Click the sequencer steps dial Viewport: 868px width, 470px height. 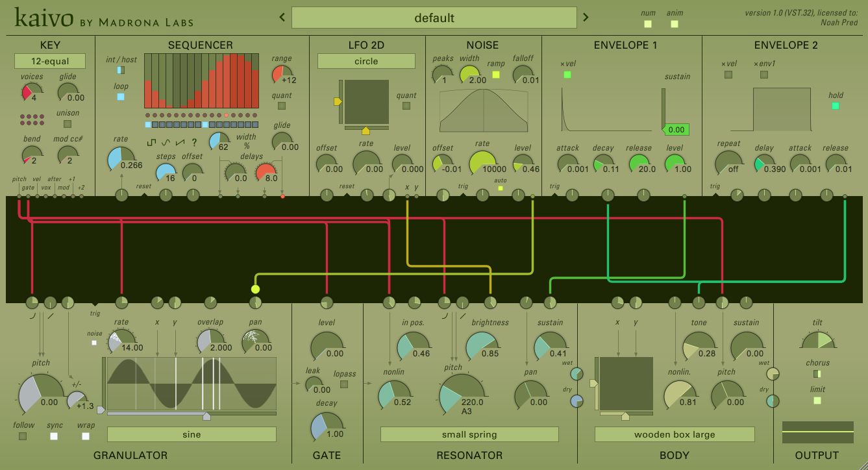click(166, 172)
